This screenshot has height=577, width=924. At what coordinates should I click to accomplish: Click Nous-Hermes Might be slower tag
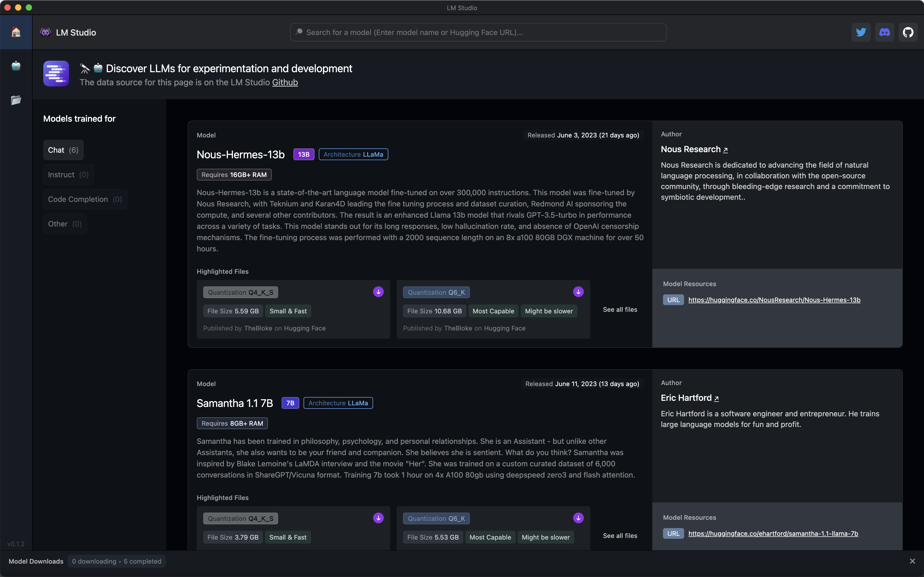pos(549,311)
